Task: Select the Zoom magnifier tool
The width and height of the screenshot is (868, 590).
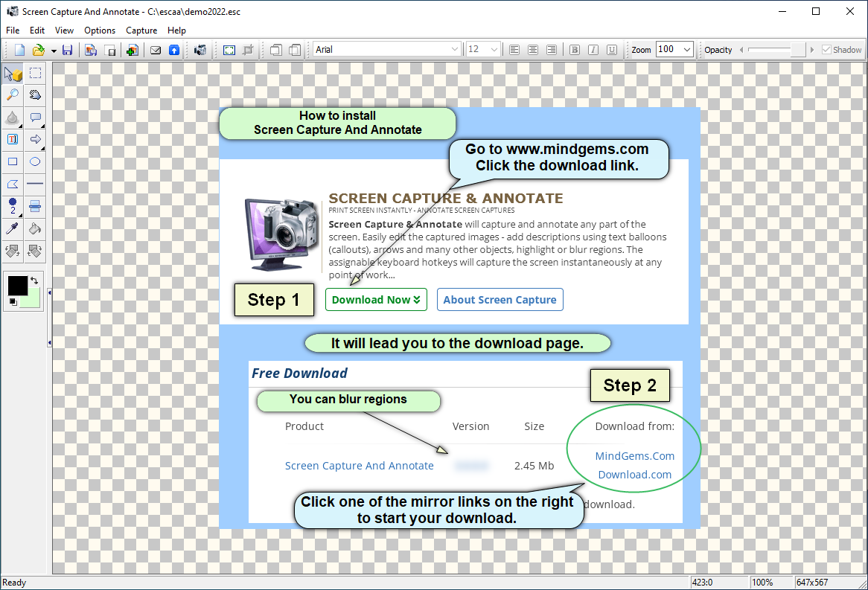Action: click(13, 94)
